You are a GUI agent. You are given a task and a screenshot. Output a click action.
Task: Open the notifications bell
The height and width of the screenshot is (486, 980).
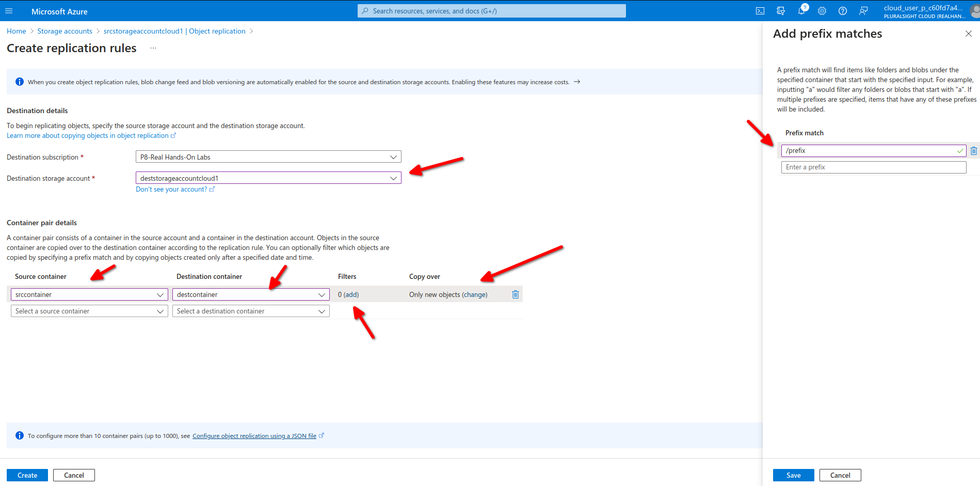coord(801,11)
